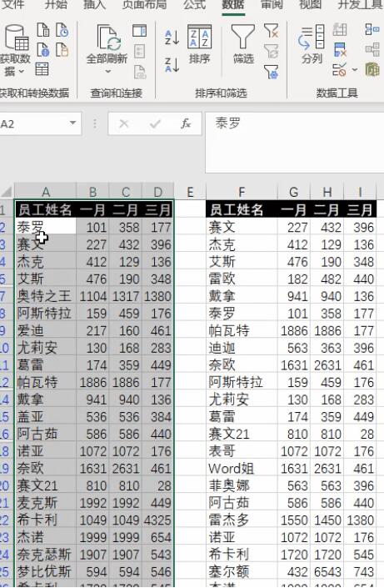Click the Relationships icon

(x=372, y=49)
